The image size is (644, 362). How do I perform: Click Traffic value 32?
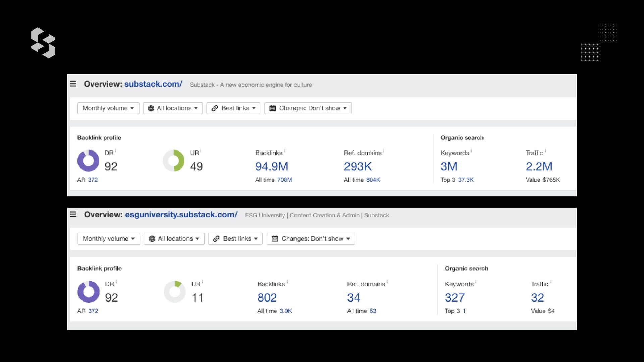click(537, 297)
